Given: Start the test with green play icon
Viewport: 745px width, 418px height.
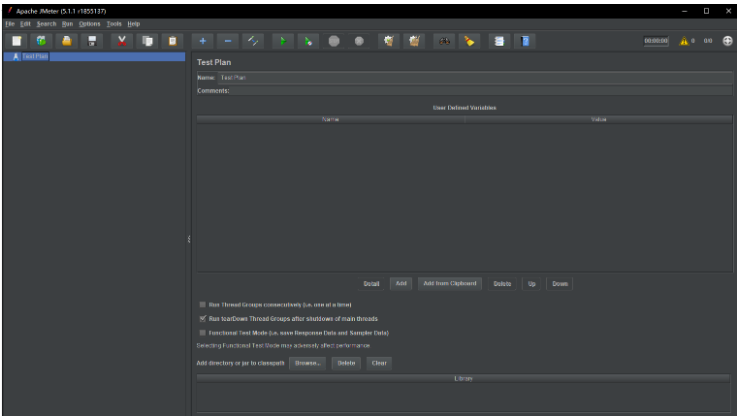Looking at the screenshot, I should [283, 41].
